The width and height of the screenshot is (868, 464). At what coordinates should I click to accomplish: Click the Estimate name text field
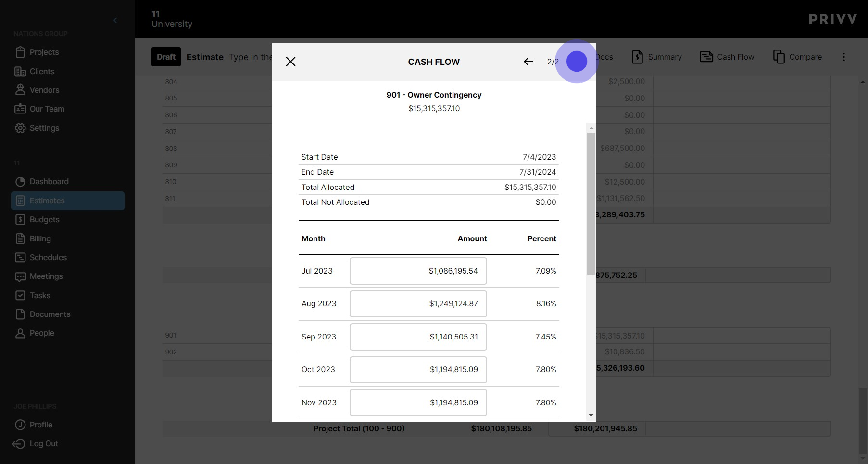[250, 57]
